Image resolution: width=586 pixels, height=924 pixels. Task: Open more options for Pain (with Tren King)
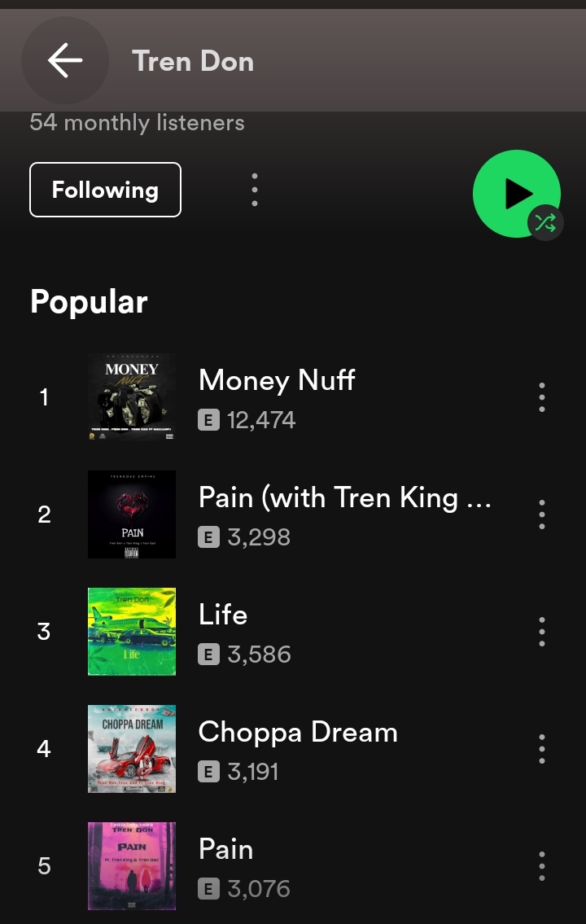[542, 515]
